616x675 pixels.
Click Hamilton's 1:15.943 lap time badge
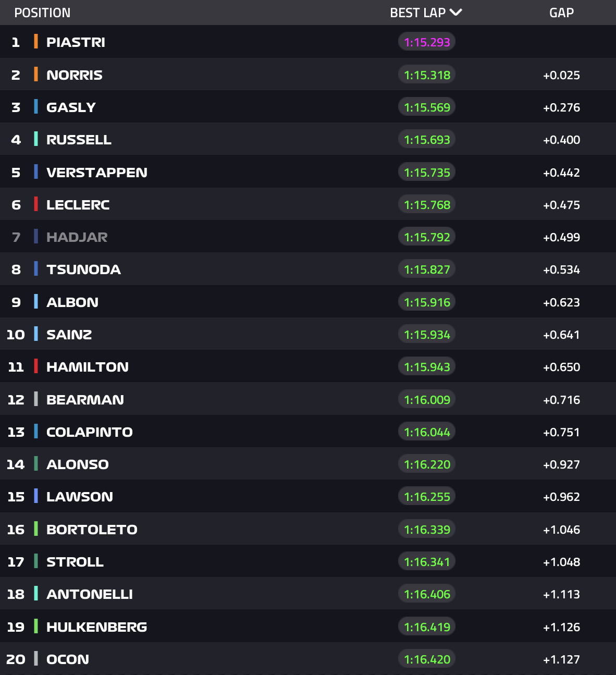pyautogui.click(x=427, y=367)
